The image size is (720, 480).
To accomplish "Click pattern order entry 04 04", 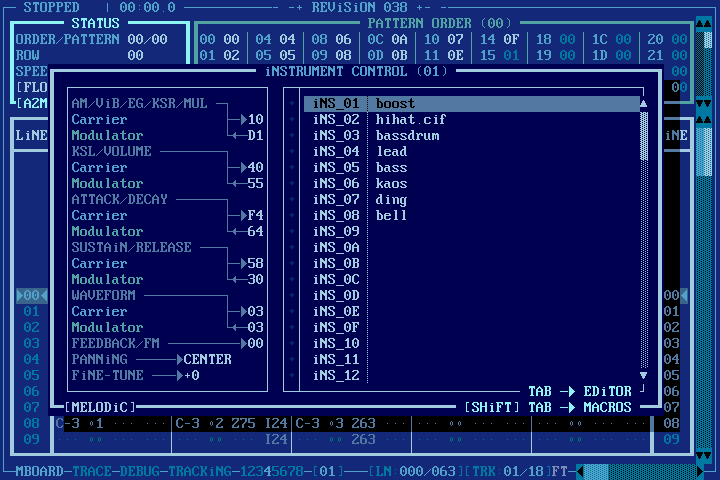I will [x=276, y=40].
